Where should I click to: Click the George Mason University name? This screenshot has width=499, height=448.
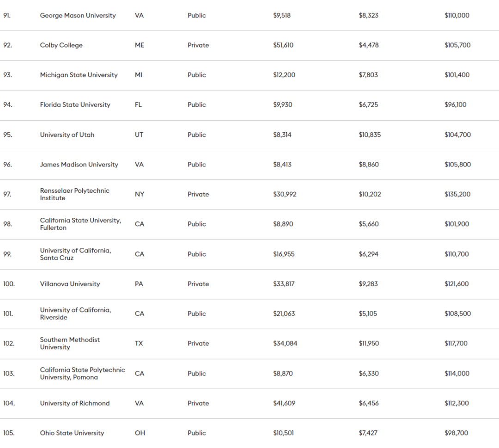point(78,15)
